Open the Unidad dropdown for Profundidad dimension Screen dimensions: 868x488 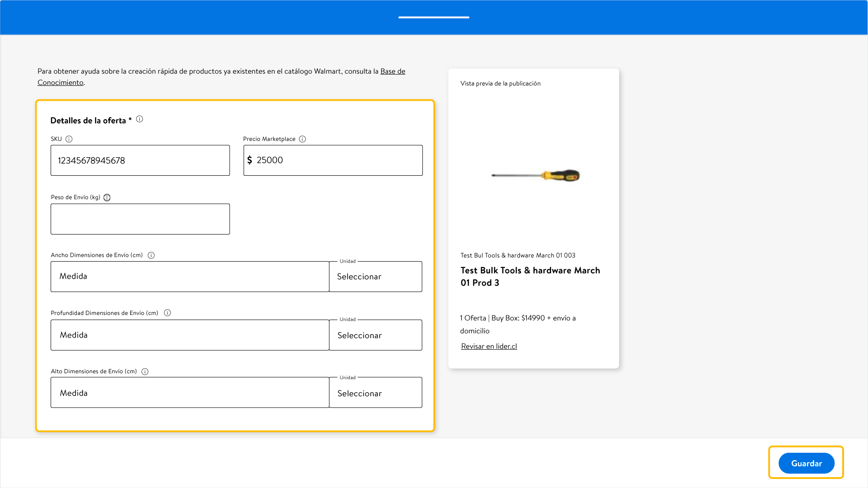tap(375, 335)
